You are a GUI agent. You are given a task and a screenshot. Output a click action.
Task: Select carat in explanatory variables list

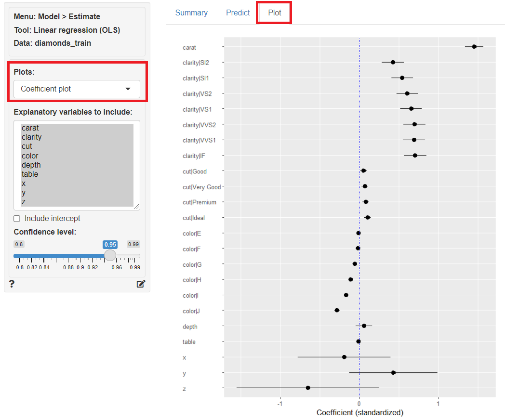tap(30, 128)
